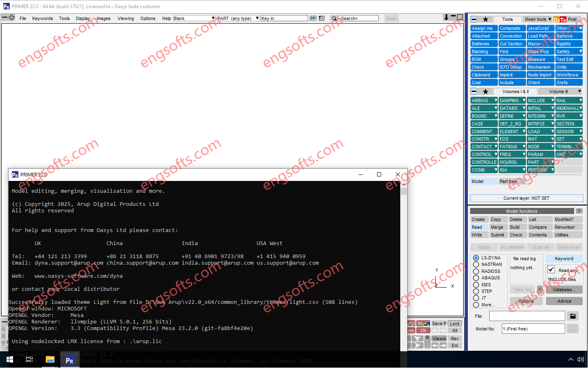Viewport: 588px width, 368px height.
Task: Click the down-arrow icon in the top toolbar
Action: [446, 18]
